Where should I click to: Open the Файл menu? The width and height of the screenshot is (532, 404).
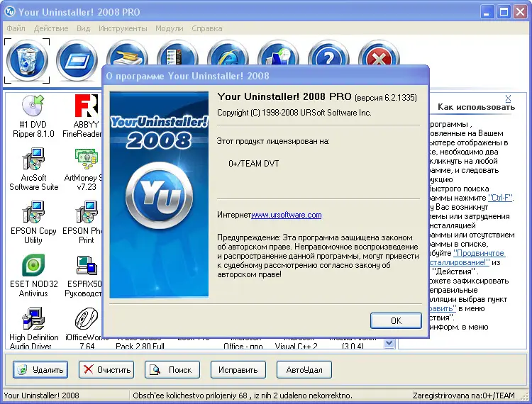[x=16, y=28]
